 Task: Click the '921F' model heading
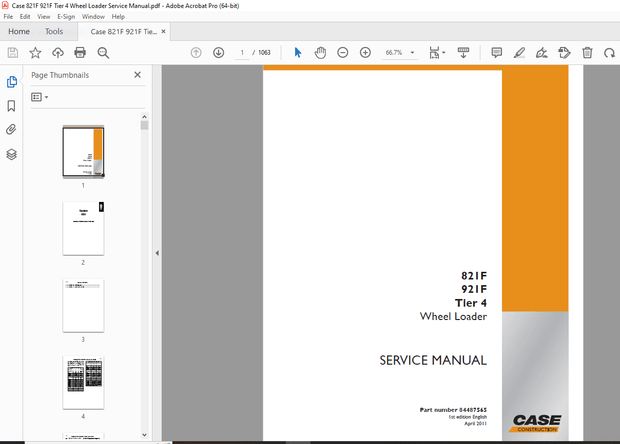click(x=474, y=289)
